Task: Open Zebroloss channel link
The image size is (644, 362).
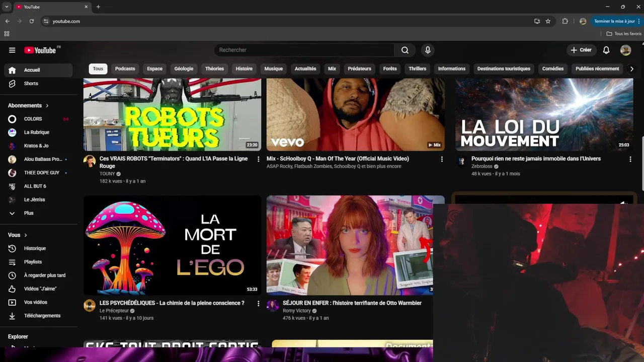Action: click(x=481, y=166)
